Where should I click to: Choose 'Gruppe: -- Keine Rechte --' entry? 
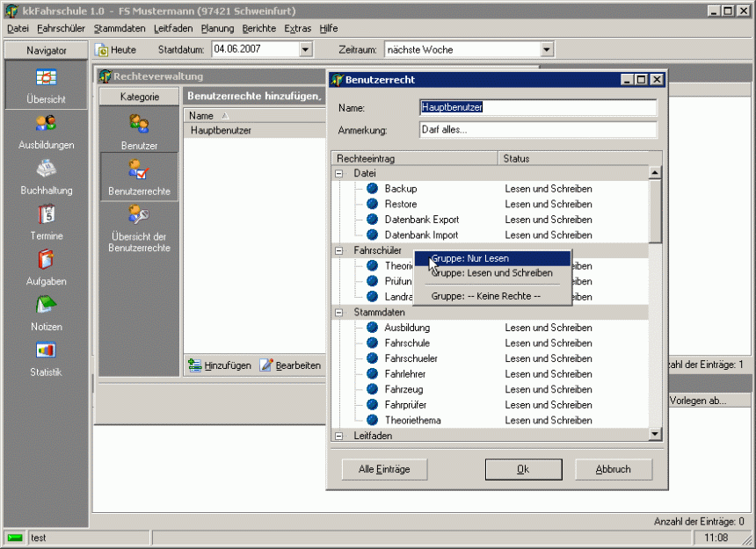pyautogui.click(x=485, y=296)
